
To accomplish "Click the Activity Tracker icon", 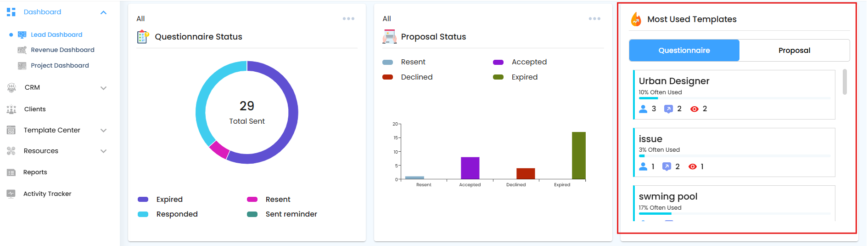I will (11, 194).
